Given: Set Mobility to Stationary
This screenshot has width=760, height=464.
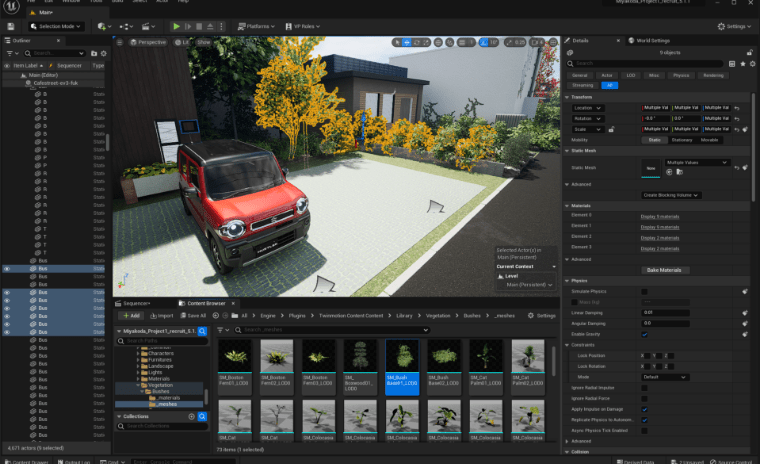Looking at the screenshot, I should pyautogui.click(x=681, y=140).
